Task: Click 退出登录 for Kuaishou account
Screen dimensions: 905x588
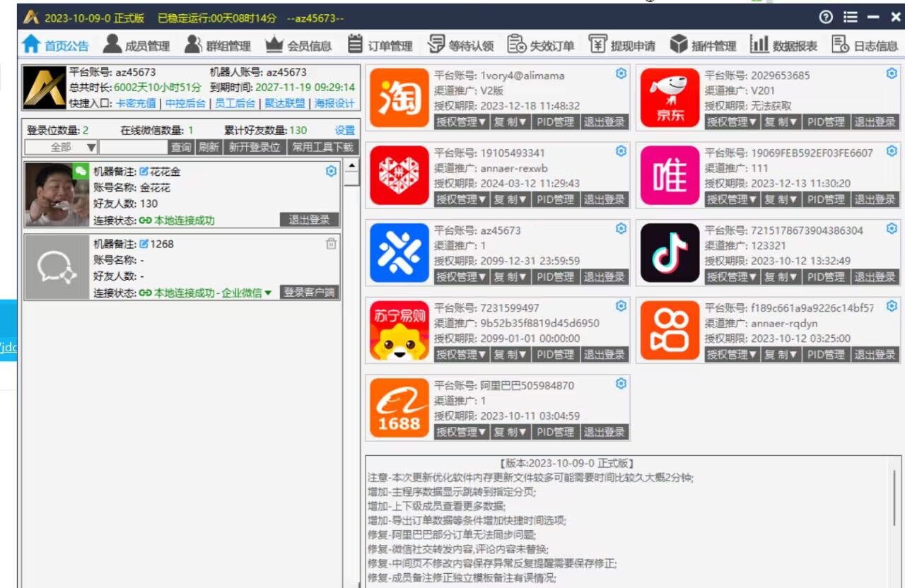Action: [875, 354]
